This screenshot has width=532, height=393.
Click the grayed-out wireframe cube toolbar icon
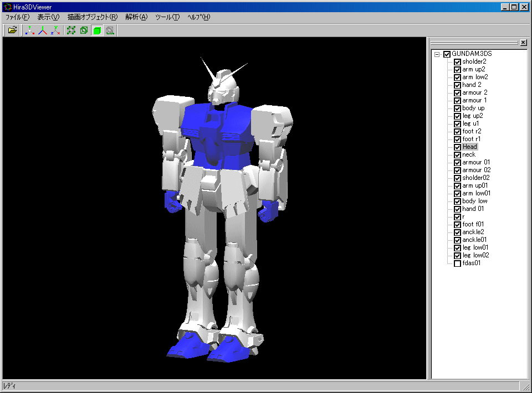coord(110,30)
